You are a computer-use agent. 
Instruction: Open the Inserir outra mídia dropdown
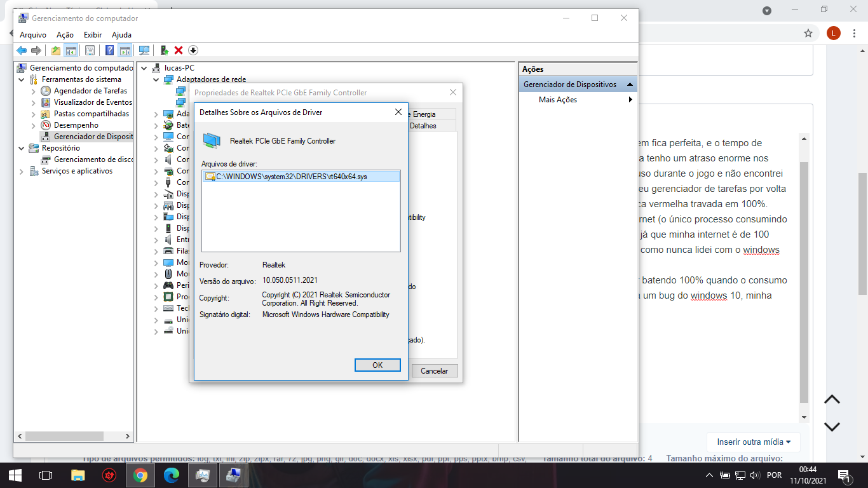754,442
